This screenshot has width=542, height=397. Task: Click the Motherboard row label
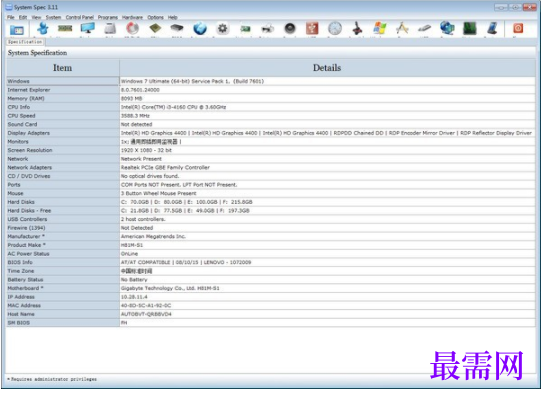[x=63, y=288]
